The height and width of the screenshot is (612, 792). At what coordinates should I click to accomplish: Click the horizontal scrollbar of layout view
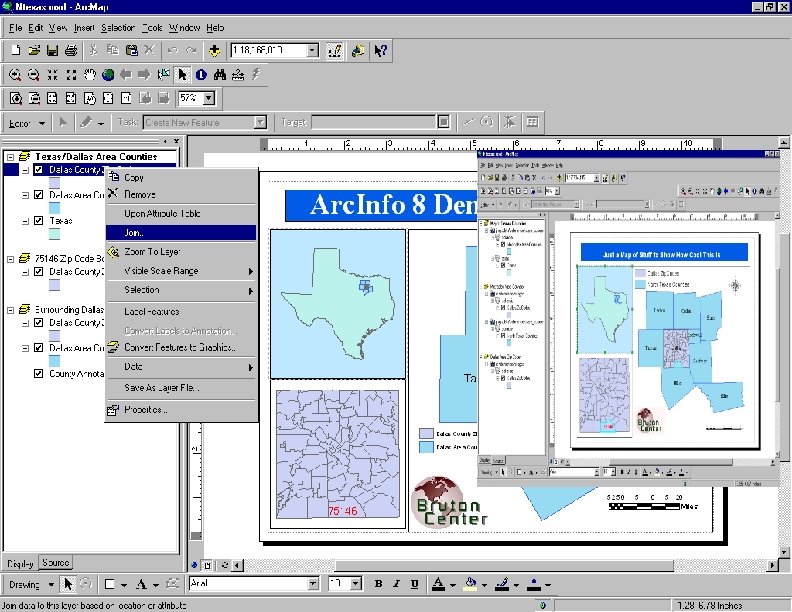[504, 566]
